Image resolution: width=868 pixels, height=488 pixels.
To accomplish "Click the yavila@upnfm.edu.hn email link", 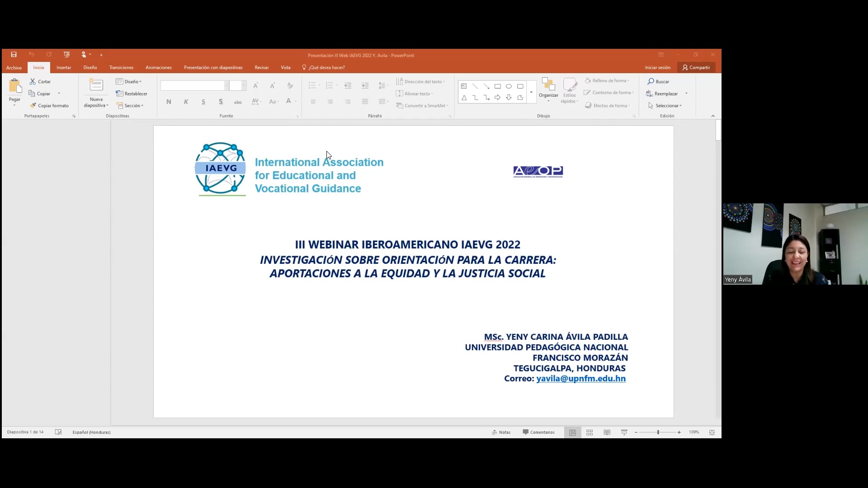I will point(580,379).
